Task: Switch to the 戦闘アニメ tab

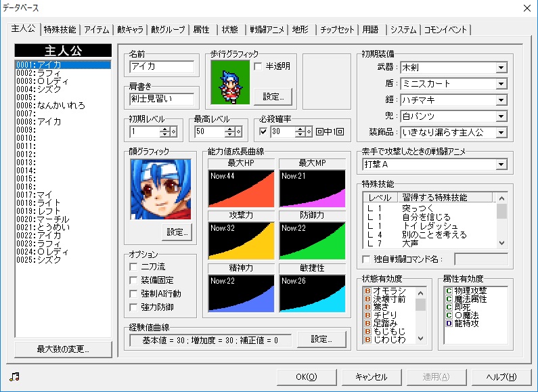Action: coord(267,30)
